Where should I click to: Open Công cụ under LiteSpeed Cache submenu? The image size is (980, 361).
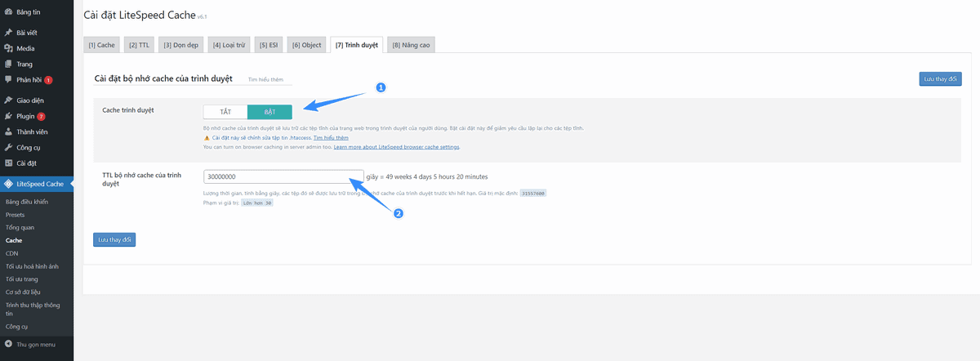pyautogui.click(x=17, y=327)
